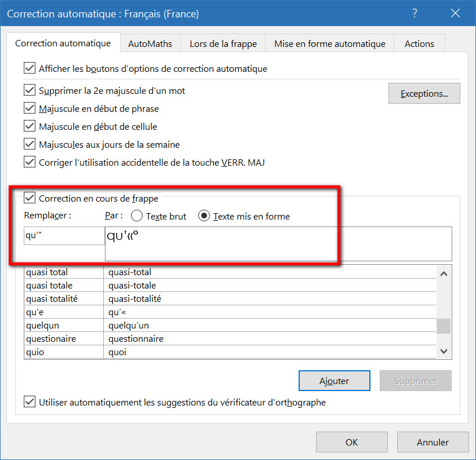This screenshot has height=460, width=476.
Task: Disable Majuscule en début de phrase
Action: coord(30,108)
